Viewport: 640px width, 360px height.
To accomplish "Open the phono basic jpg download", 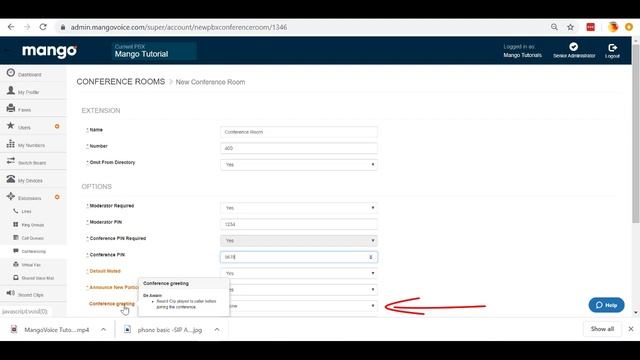I will tap(169, 329).
